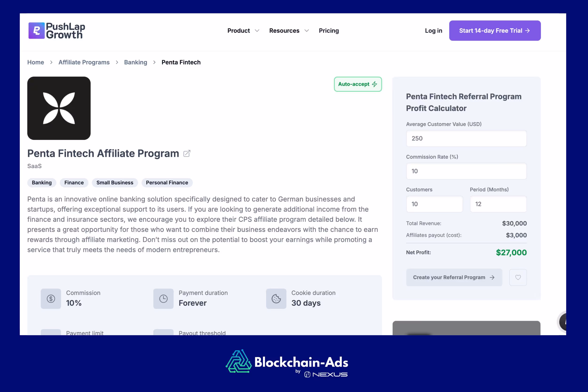Click Create your Referral Program

454,277
